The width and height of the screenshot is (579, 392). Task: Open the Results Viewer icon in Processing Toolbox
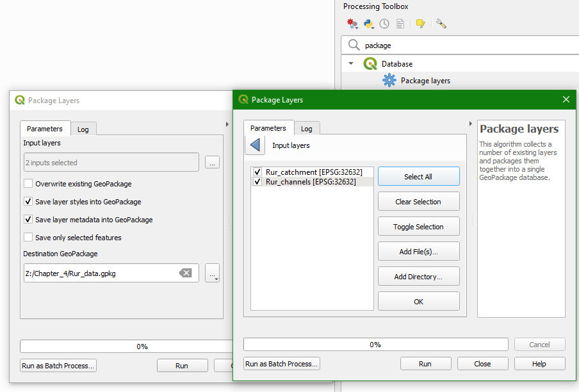pos(400,24)
